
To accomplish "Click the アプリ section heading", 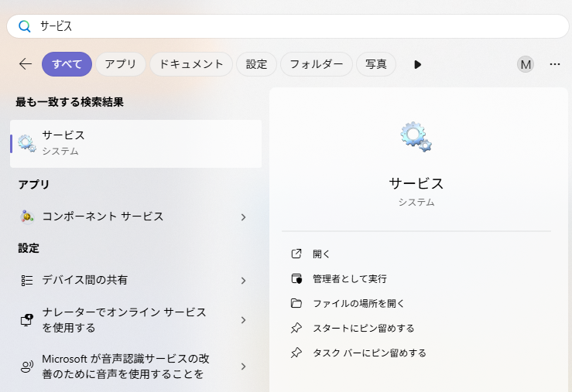I will pyautogui.click(x=33, y=184).
